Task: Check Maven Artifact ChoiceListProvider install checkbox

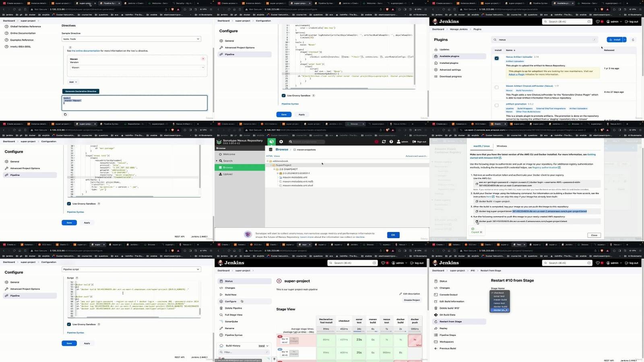Action: click(497, 87)
